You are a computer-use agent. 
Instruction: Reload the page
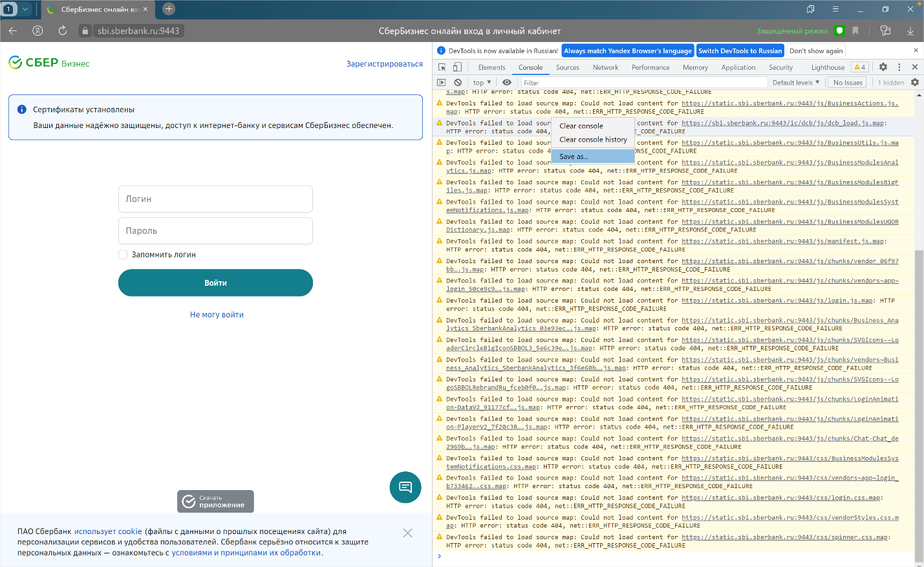[63, 30]
